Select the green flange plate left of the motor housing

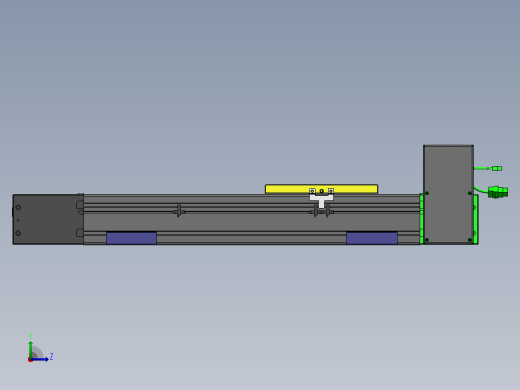pos(422,219)
